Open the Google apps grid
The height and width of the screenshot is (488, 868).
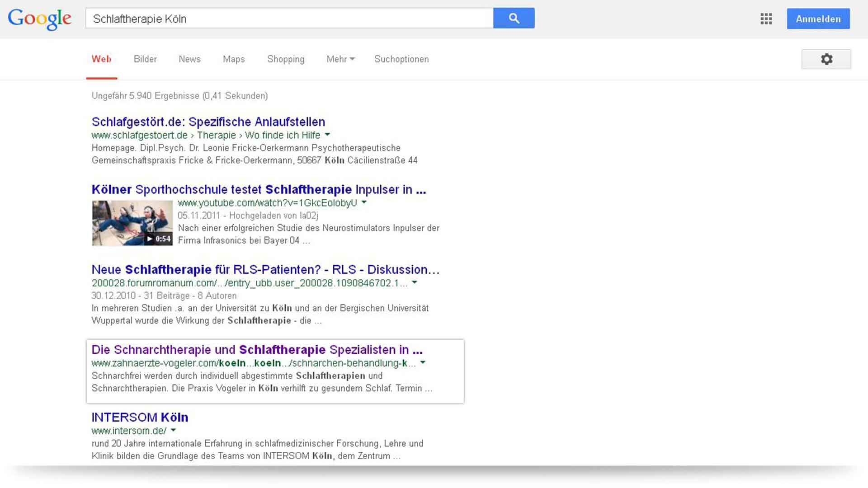tap(766, 19)
